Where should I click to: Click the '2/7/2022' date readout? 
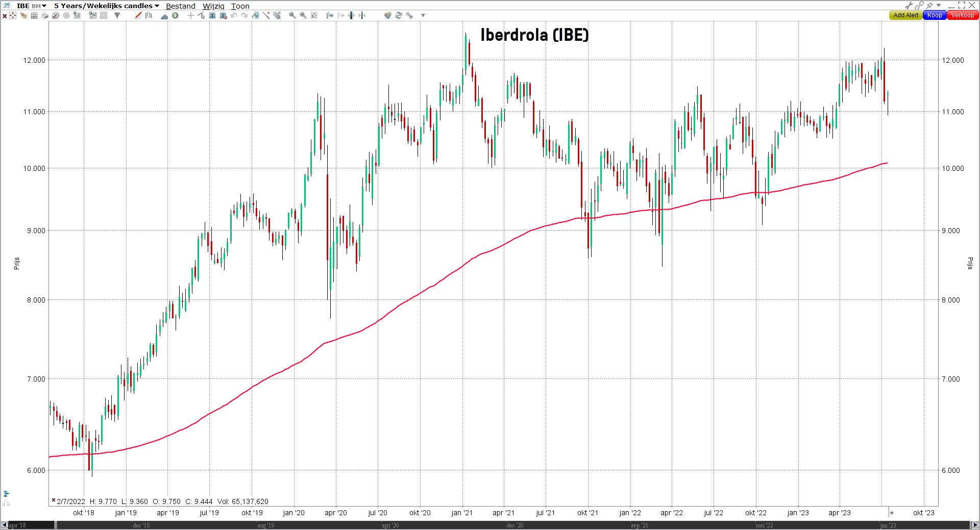(x=71, y=501)
